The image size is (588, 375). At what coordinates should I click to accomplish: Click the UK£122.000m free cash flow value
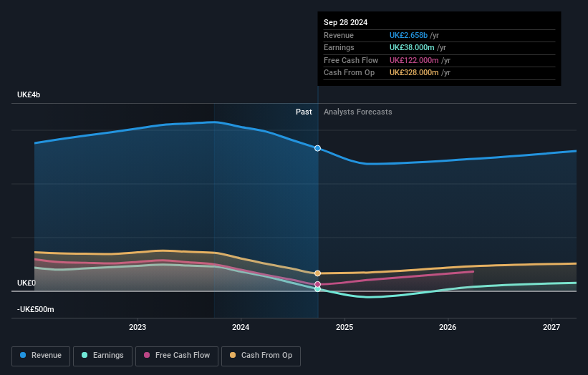coord(414,60)
